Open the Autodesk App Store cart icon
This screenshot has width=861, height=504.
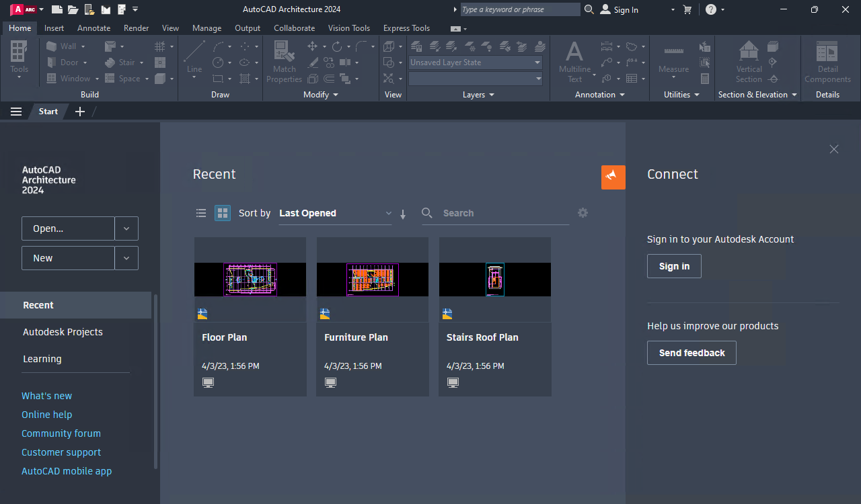coord(687,9)
